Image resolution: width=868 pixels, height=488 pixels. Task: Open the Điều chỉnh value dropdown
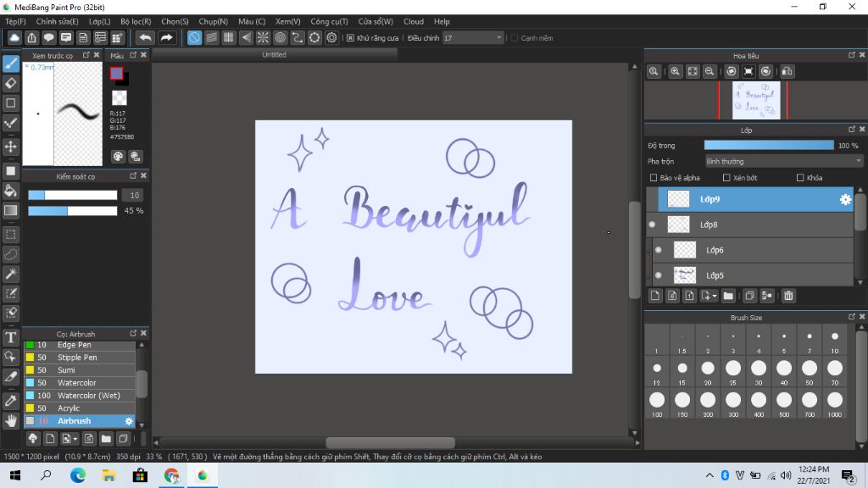[x=473, y=37]
